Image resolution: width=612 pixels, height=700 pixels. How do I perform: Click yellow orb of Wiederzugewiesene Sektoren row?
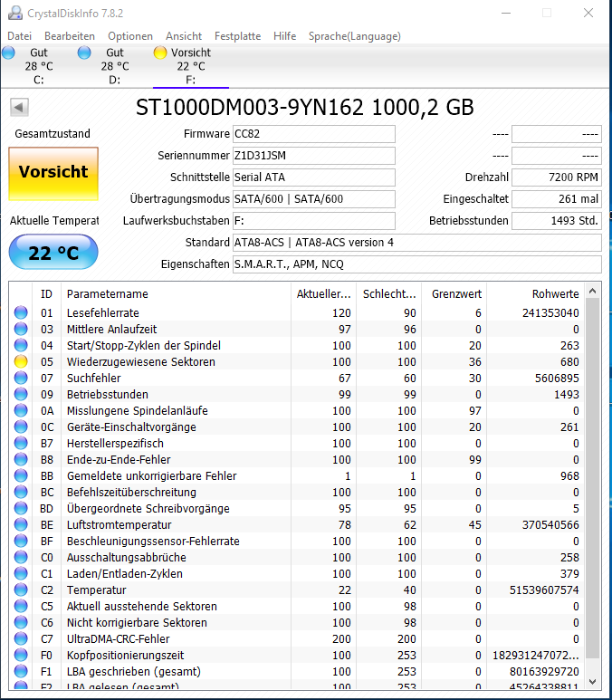pyautogui.click(x=21, y=361)
